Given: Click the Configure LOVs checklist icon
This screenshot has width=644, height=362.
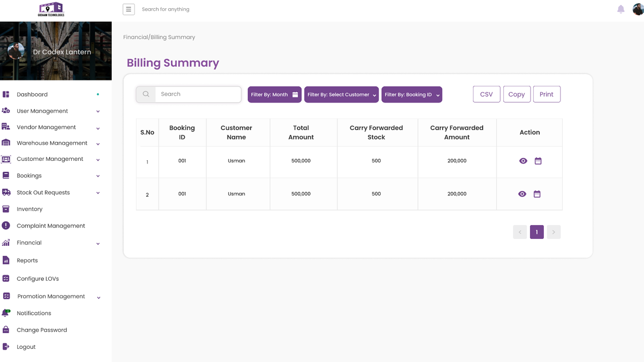Looking at the screenshot, I should point(6,278).
